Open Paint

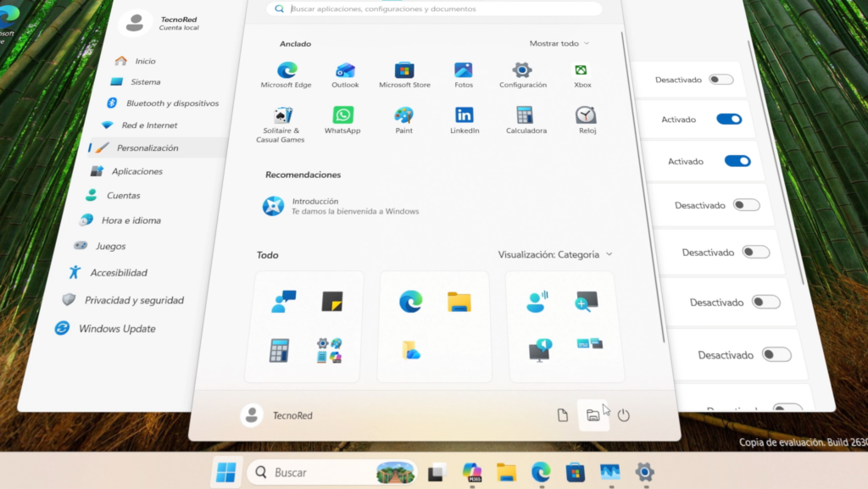click(403, 120)
